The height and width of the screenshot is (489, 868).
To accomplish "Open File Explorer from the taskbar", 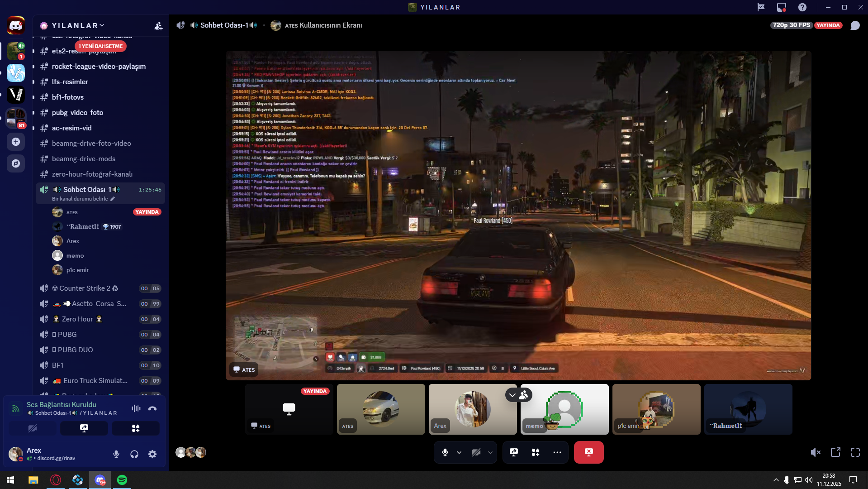I will point(33,480).
